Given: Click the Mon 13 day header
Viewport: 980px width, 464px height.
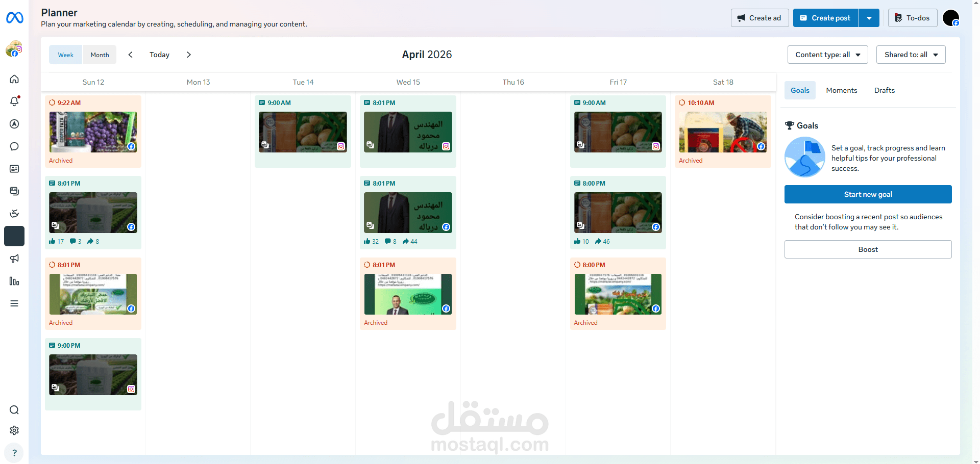Looking at the screenshot, I should 199,82.
